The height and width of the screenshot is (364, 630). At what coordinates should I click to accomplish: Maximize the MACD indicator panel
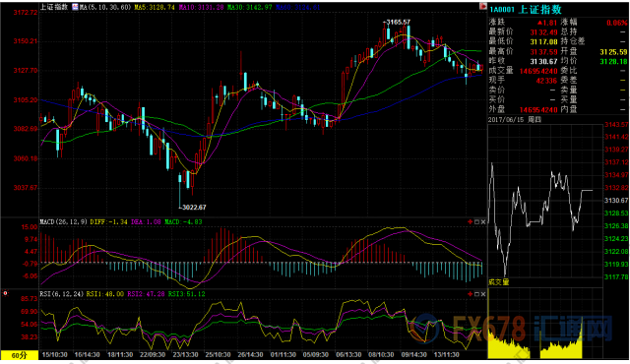[476, 222]
